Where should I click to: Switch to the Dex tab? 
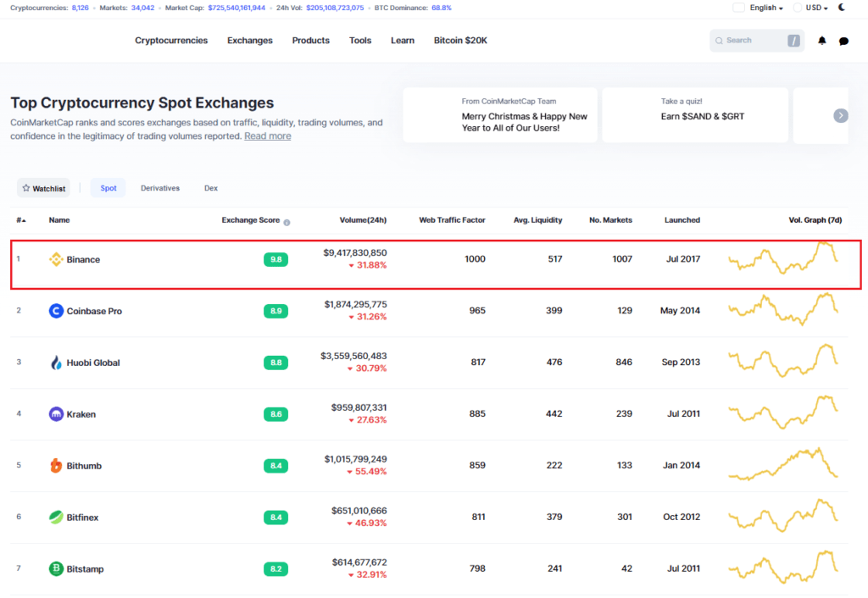tap(211, 188)
